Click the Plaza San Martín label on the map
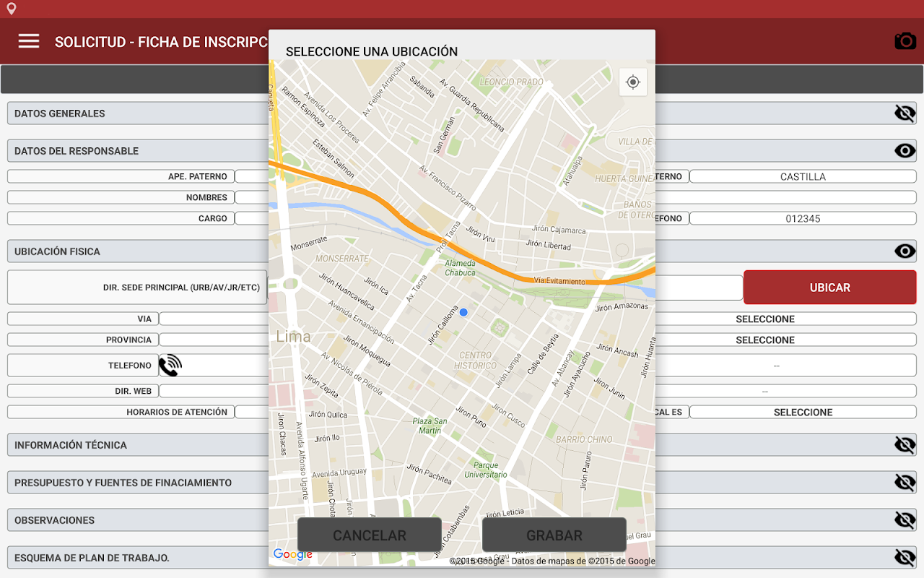The image size is (924, 578). 430,426
